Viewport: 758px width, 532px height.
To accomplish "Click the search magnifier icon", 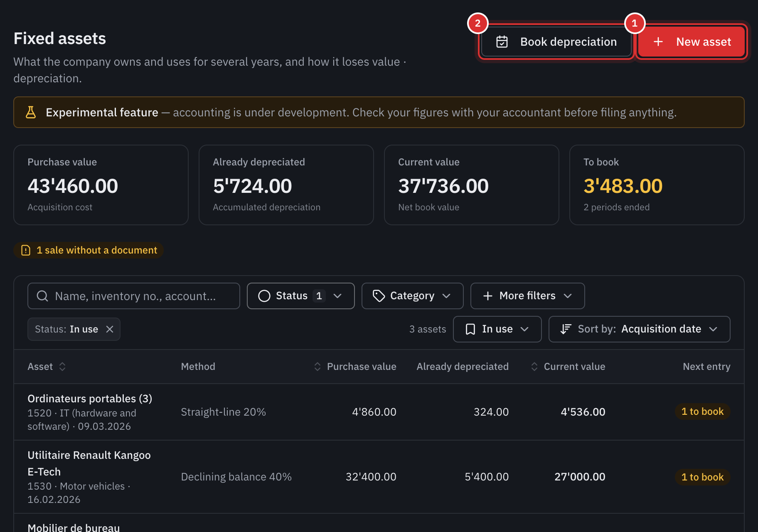I will click(42, 296).
